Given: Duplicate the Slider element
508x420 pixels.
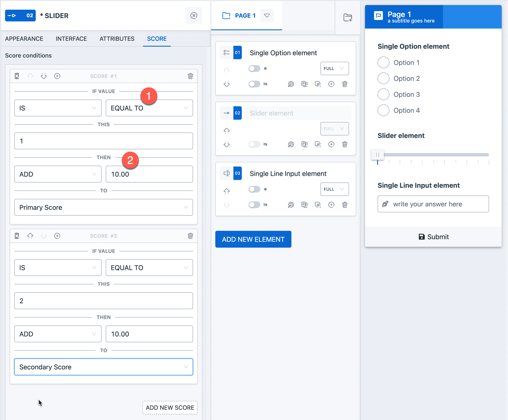Looking at the screenshot, I should click(x=304, y=144).
